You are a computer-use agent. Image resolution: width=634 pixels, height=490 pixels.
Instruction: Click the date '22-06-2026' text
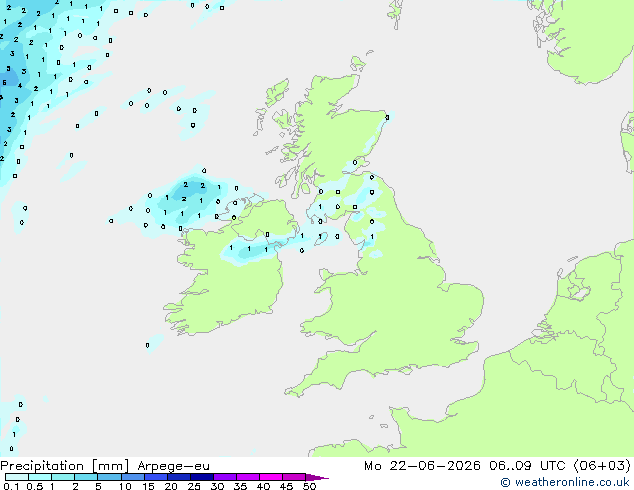(x=435, y=466)
